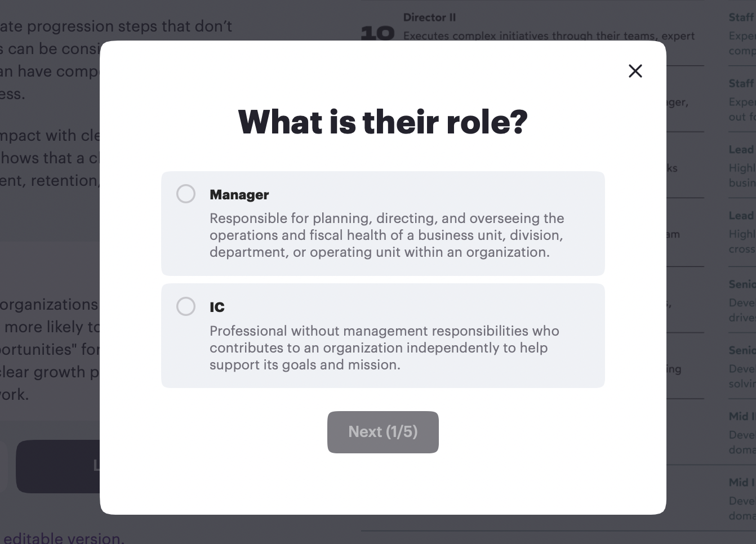
Task: Click the dark button behind the dialog's left edge
Action: tap(59, 466)
